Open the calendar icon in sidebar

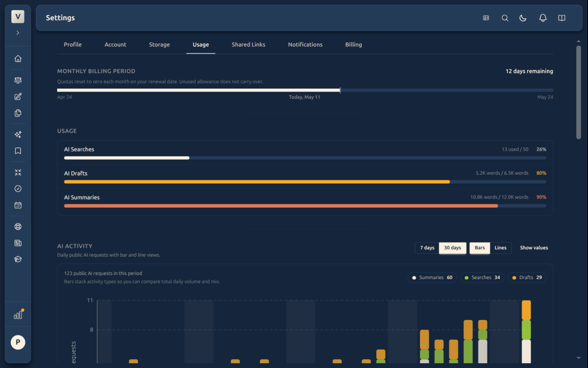click(18, 205)
